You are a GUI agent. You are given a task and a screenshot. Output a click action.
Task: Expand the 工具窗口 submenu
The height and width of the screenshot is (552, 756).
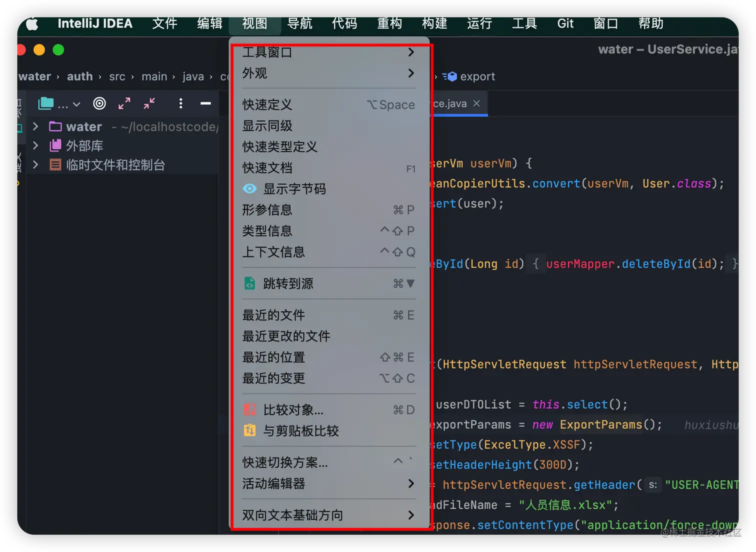(x=329, y=52)
